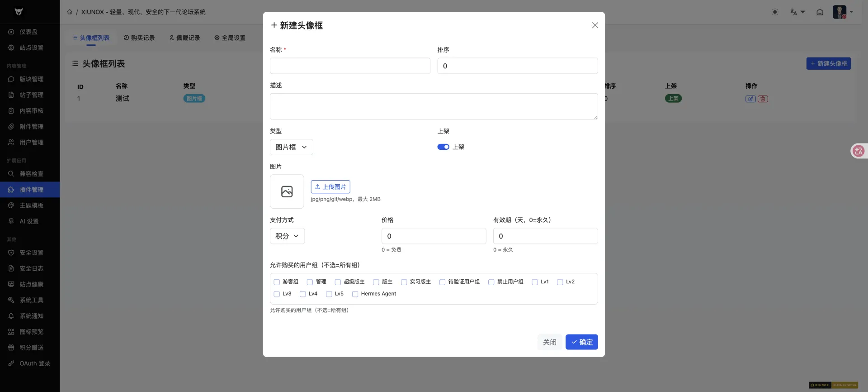The image size is (868, 392).
Task: Check the 管理 user group
Action: tap(310, 282)
